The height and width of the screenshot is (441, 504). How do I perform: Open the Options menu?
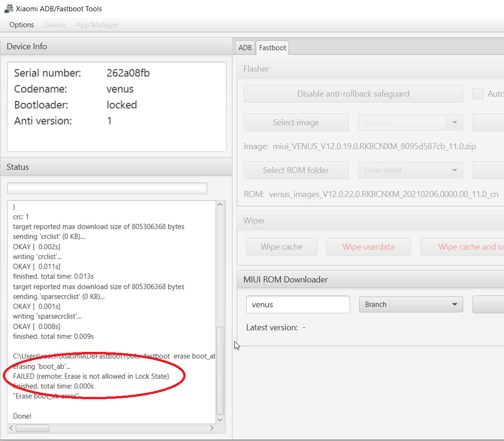22,25
